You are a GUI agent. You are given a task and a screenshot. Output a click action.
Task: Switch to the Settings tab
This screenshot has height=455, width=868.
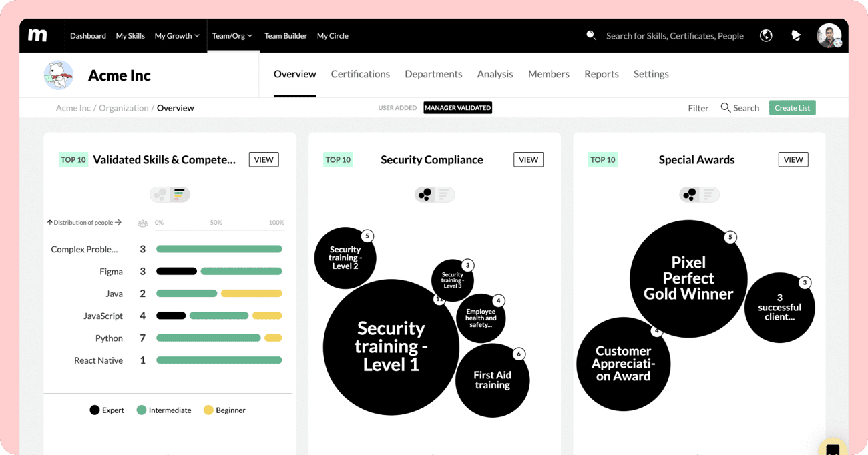pyautogui.click(x=651, y=74)
